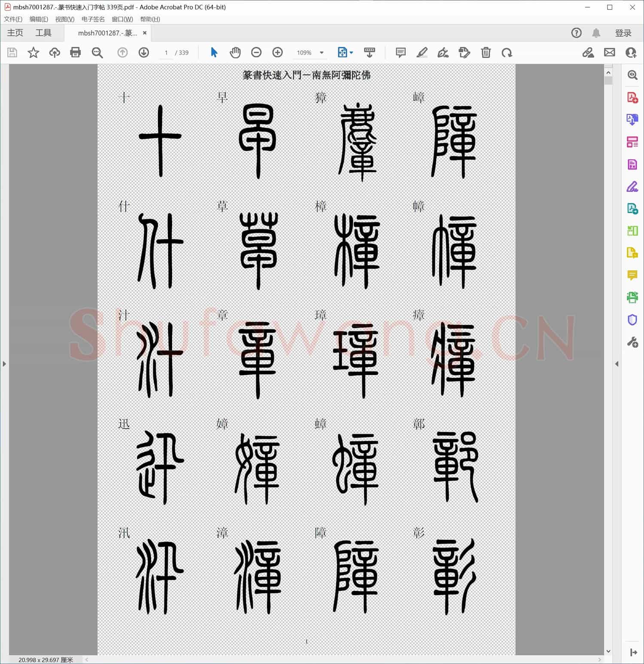Select the Export PDF tool
Screen dimensions: 644x664
tap(632, 119)
